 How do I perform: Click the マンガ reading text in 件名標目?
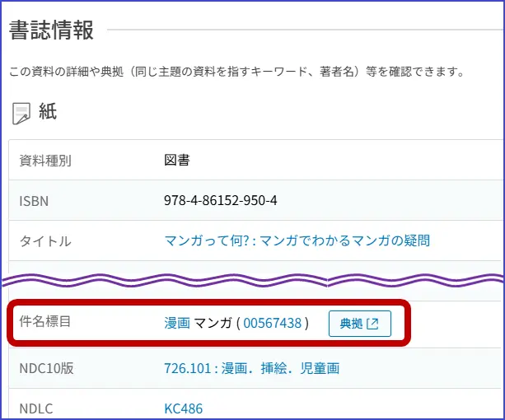coord(213,324)
